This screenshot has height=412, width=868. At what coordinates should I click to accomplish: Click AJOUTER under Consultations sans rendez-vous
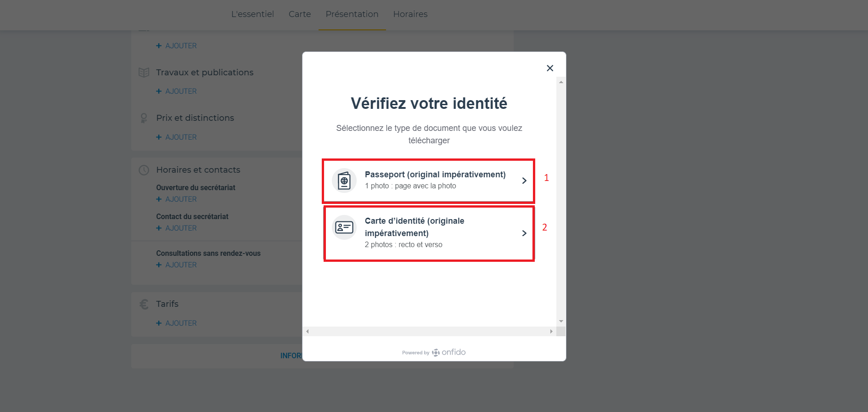[x=176, y=265]
